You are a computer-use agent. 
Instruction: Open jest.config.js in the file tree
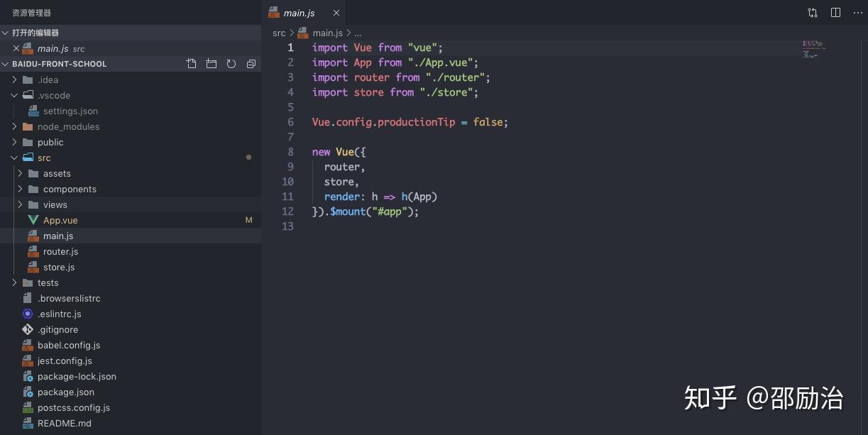(x=131, y=360)
